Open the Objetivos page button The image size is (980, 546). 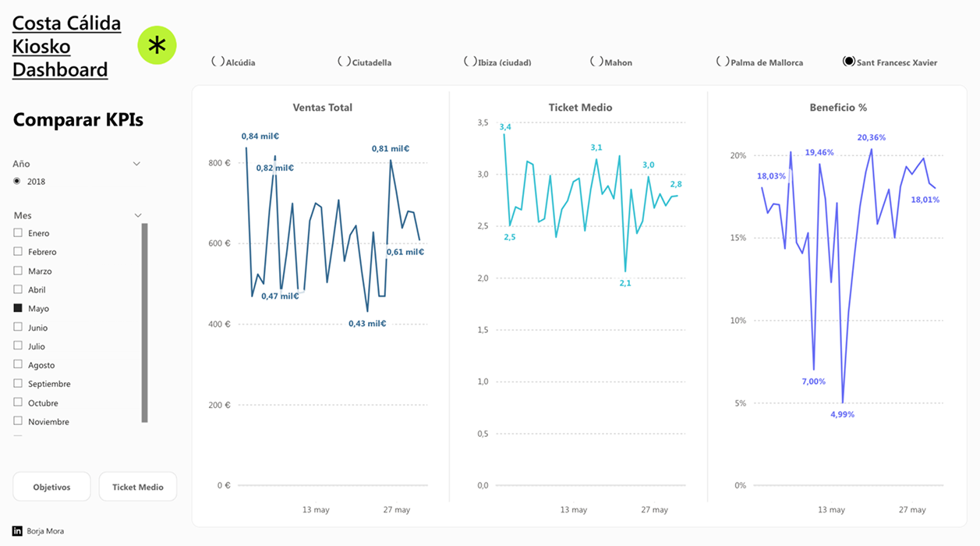(x=51, y=487)
